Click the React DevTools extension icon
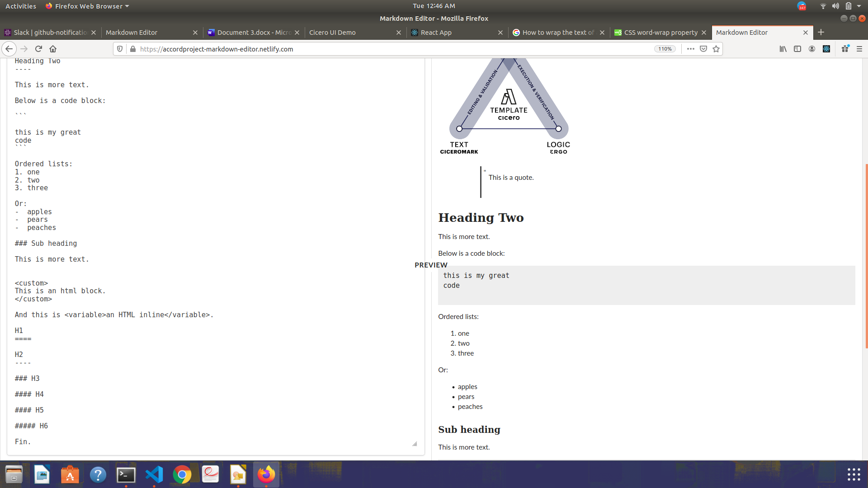Viewport: 868px width, 488px height. click(x=827, y=49)
